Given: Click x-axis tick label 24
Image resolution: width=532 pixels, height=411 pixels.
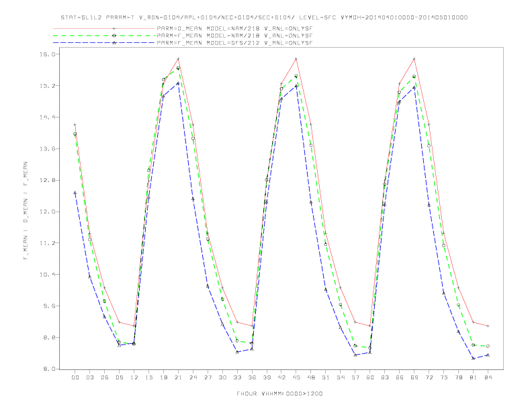Looking at the screenshot, I should tap(193, 377).
